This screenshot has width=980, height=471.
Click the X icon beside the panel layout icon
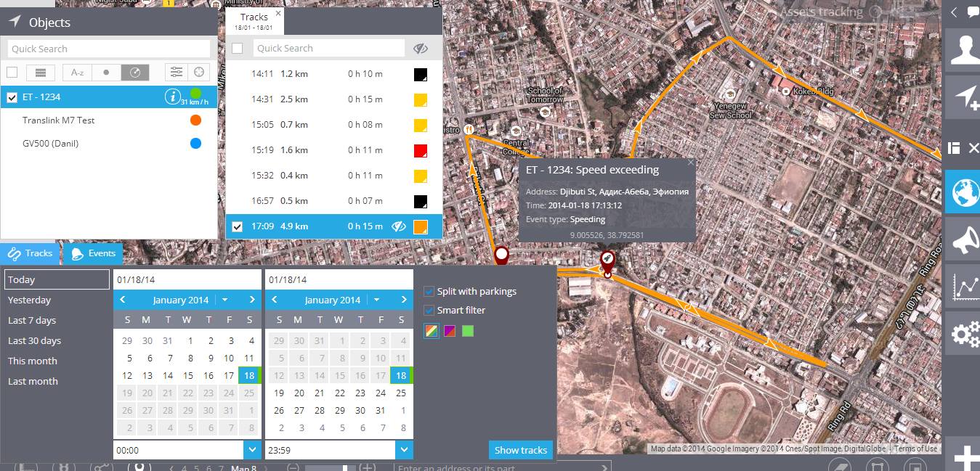click(x=973, y=148)
